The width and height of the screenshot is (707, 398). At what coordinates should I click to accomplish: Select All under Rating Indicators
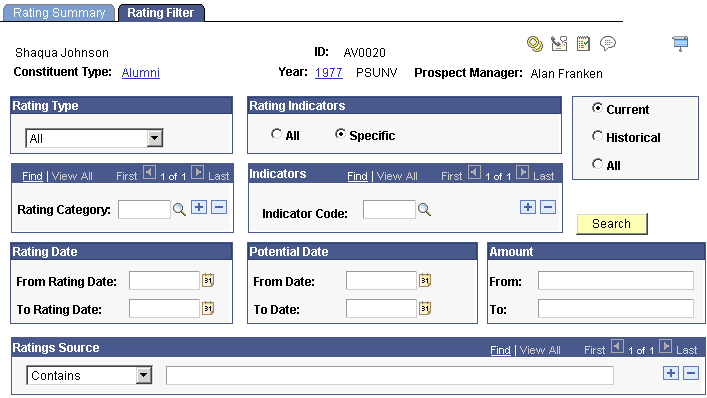(276, 134)
